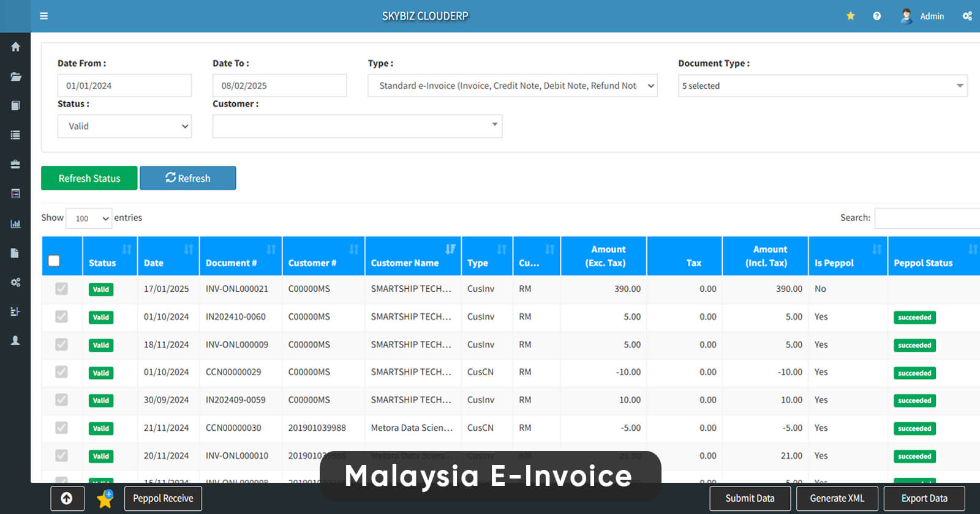The width and height of the screenshot is (980, 514).
Task: Open the Status dropdown showing Valid
Action: (124, 126)
